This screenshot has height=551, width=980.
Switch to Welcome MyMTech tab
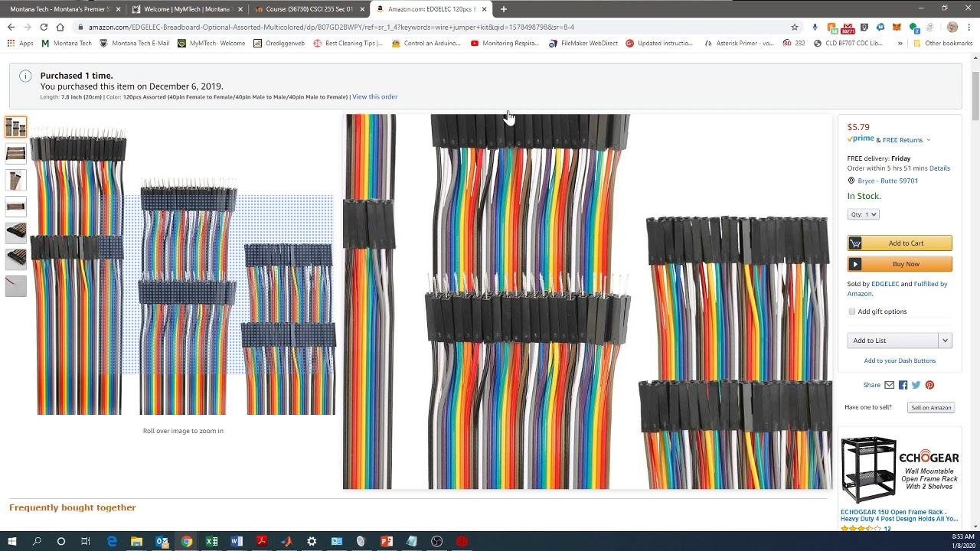(187, 9)
